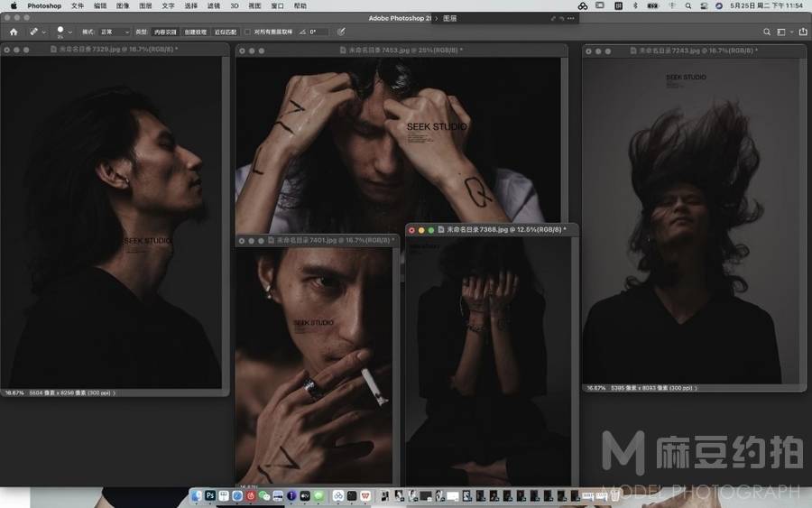Focus the 7463.jpg document title bar

tap(401, 51)
